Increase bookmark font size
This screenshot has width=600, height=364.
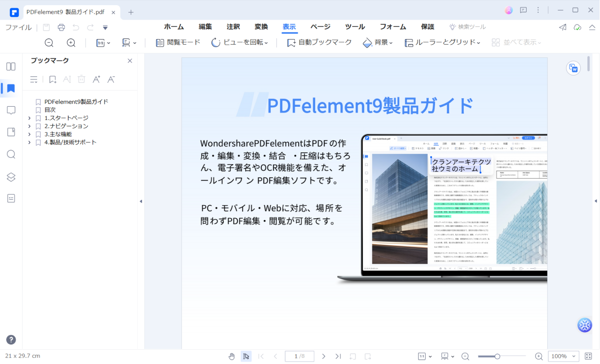(96, 79)
